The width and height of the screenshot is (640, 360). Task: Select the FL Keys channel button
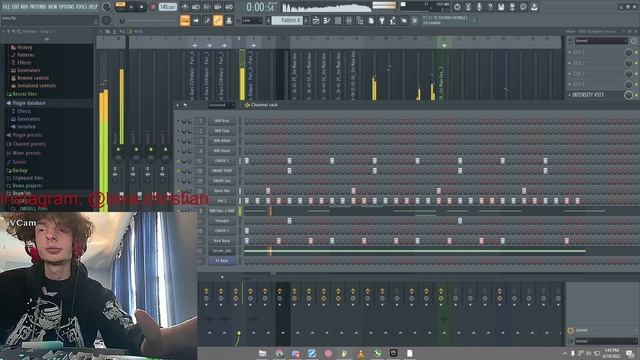tap(222, 261)
